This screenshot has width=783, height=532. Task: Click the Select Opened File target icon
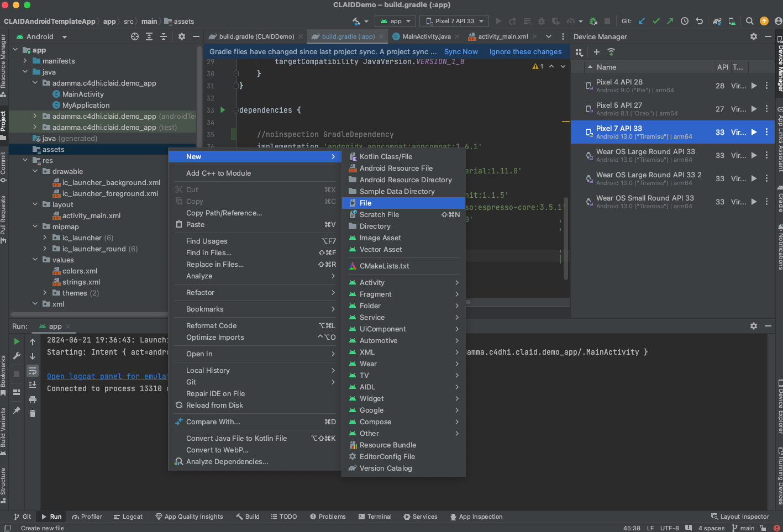click(x=135, y=36)
